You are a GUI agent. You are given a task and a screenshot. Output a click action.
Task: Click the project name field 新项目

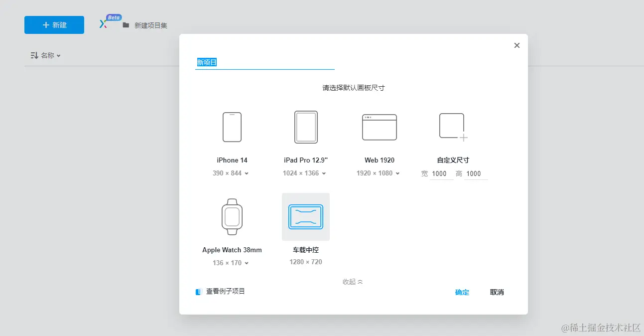coord(265,62)
